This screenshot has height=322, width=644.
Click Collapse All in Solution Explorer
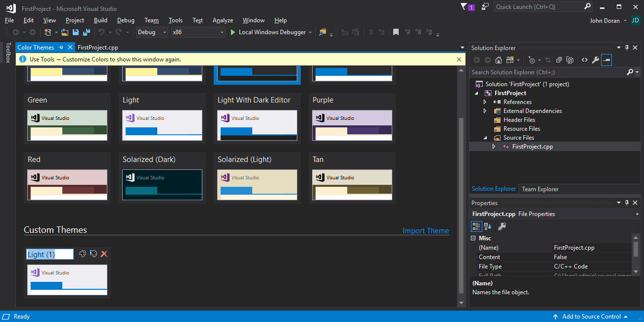(x=559, y=60)
